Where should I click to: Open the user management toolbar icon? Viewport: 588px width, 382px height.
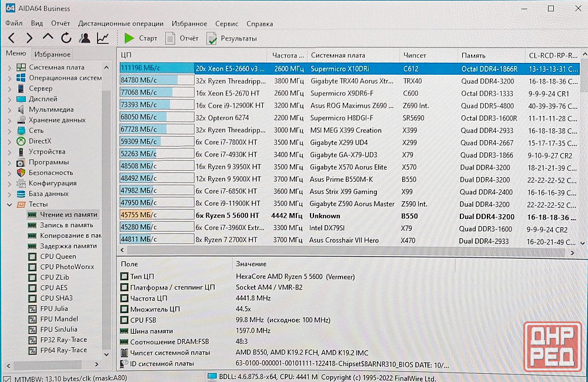tap(85, 38)
